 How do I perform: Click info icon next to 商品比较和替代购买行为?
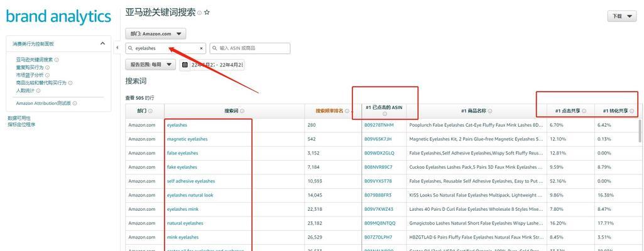click(70, 83)
